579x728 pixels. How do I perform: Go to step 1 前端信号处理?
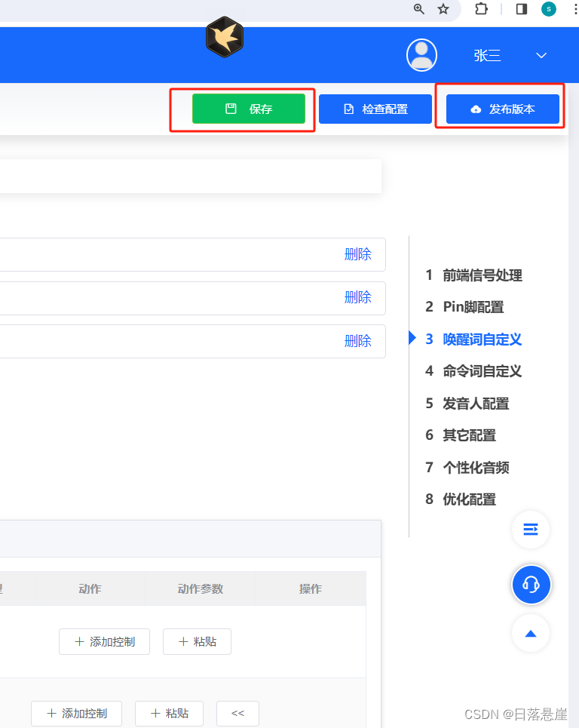(x=473, y=275)
